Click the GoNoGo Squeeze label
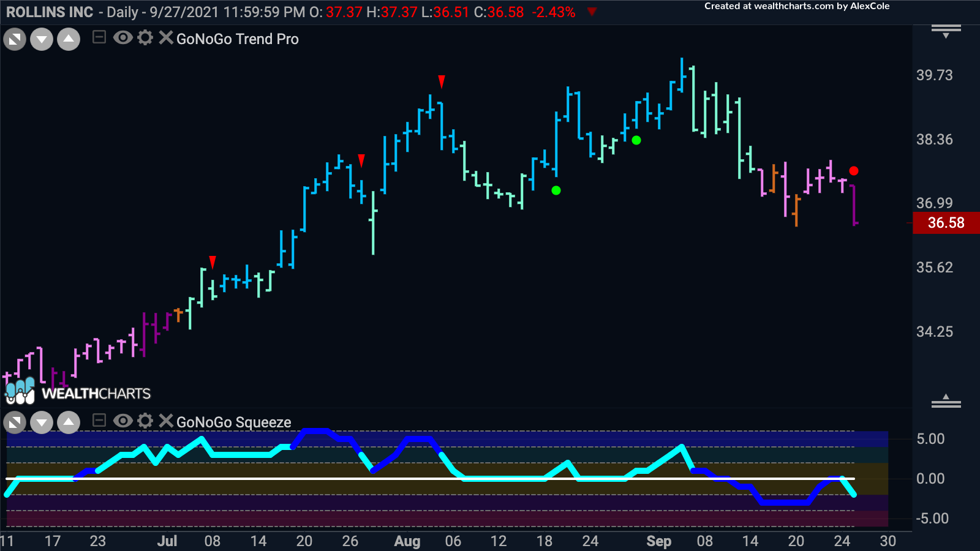Viewport: 980px width, 551px height. pos(234,422)
